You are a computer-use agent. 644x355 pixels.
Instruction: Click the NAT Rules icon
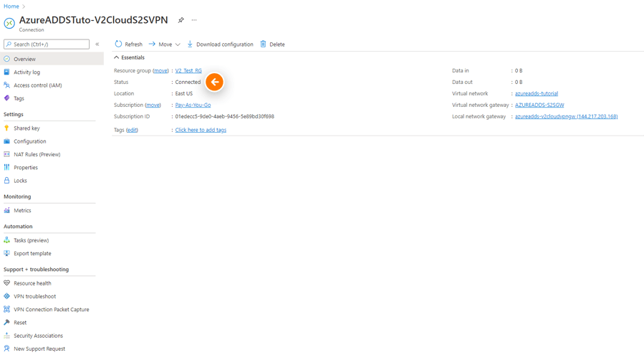click(x=6, y=154)
